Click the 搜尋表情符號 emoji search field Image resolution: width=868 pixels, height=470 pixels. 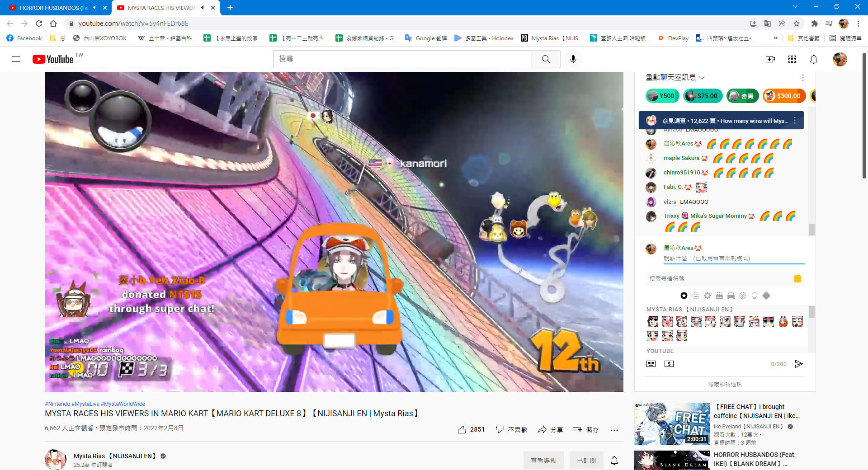[719, 279]
